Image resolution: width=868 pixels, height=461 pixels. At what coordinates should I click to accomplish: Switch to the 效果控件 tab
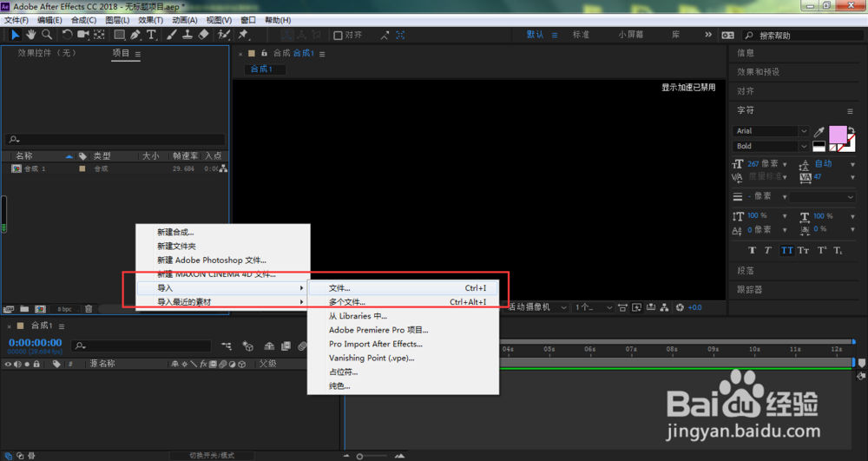[x=47, y=53]
